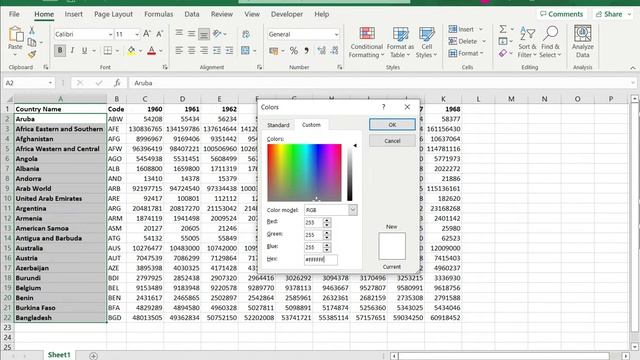Screen dimensions: 640x360
Task: Open Sort & Filter menu
Action: (527, 43)
